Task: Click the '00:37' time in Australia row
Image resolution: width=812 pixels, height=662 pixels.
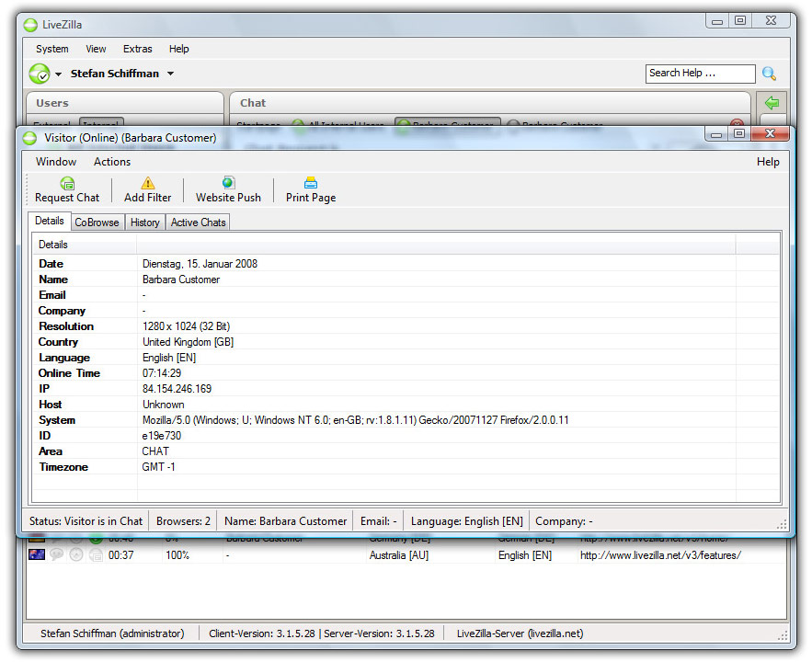Action: [120, 554]
